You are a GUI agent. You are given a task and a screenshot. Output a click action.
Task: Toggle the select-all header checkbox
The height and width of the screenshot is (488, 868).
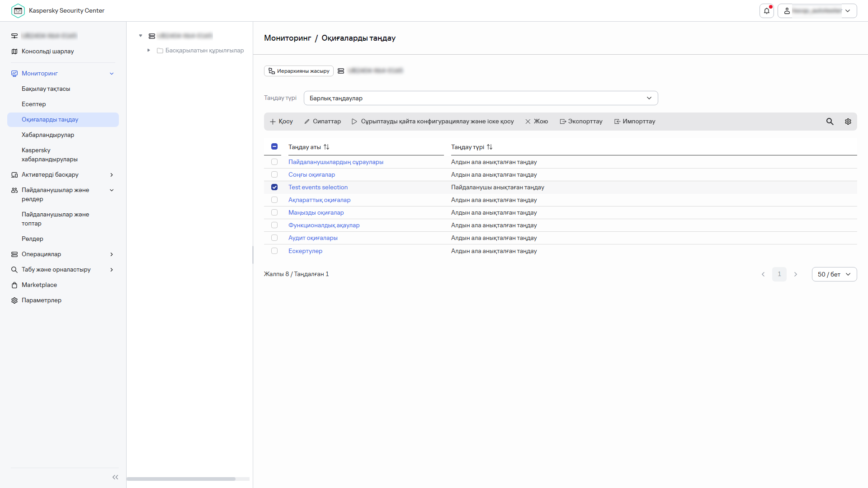pos(274,146)
